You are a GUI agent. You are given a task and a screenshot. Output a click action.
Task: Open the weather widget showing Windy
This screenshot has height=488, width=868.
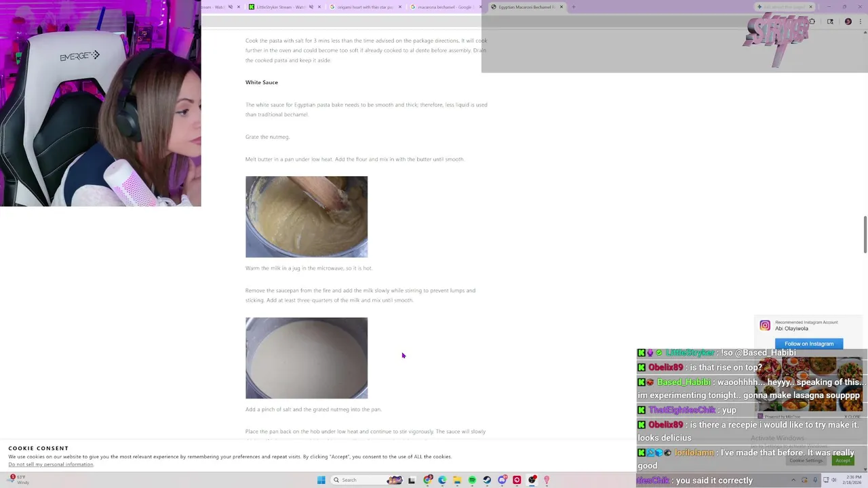18,480
